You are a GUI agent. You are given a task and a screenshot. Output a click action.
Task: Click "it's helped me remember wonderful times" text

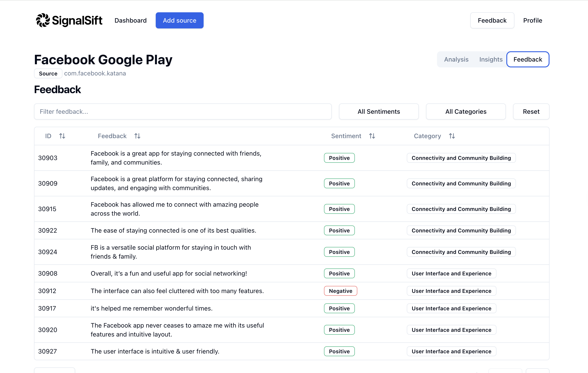(x=152, y=308)
